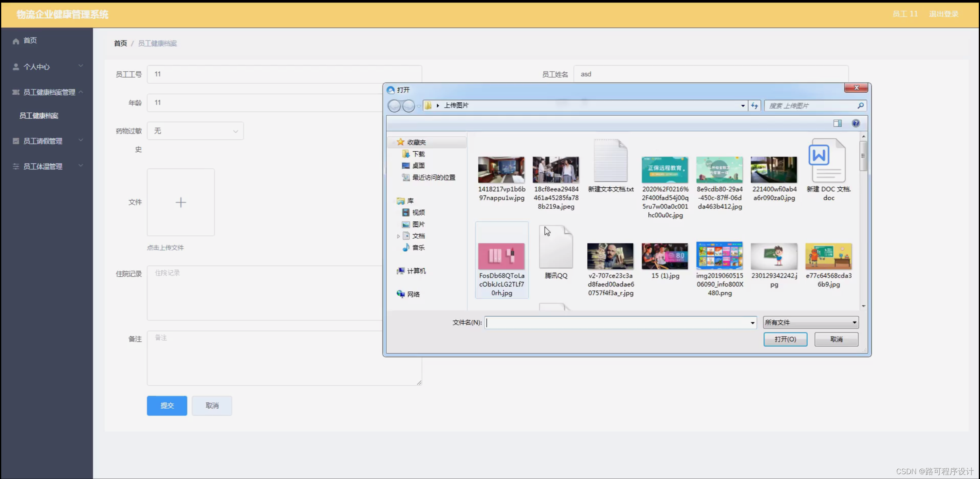
Task: Click the blue 提交 button
Action: pyautogui.click(x=167, y=405)
